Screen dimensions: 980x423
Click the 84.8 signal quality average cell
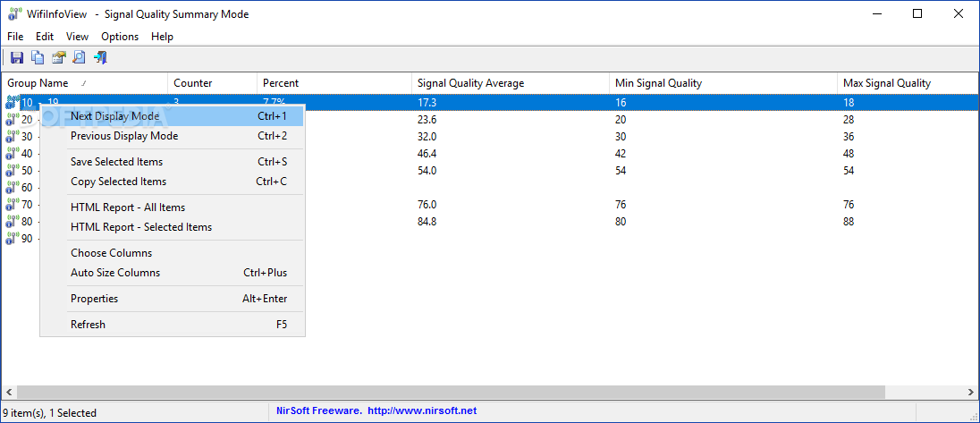click(x=427, y=221)
